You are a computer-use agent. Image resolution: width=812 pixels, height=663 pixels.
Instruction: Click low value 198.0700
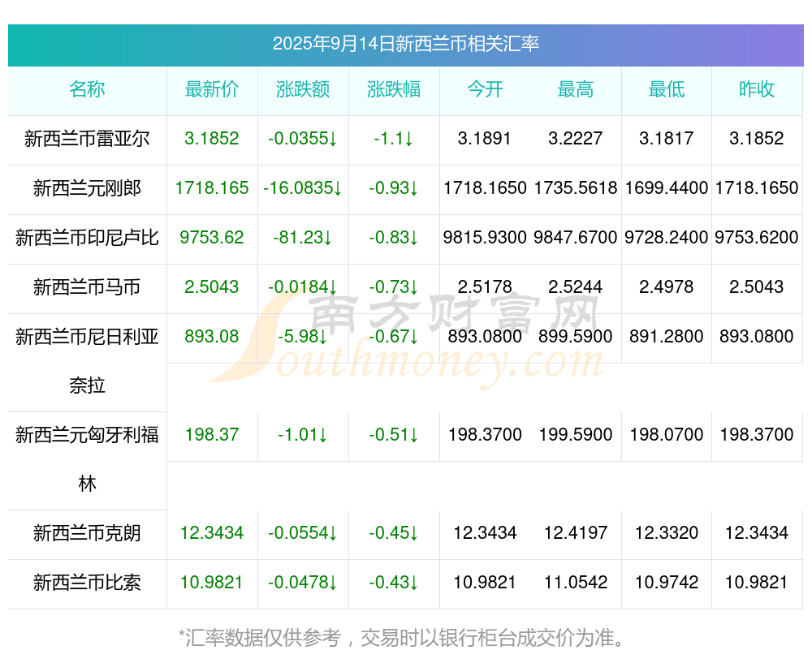667,435
